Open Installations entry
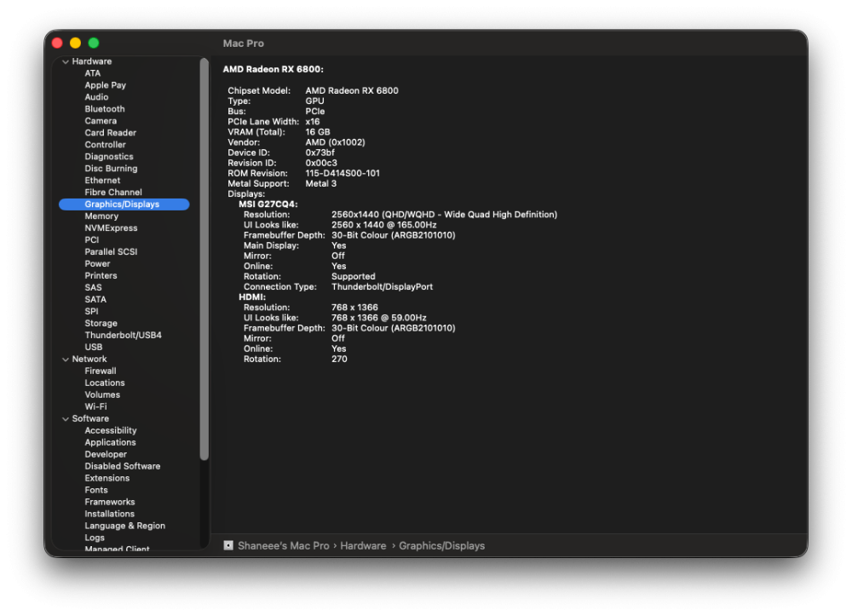852x616 pixels. 109,515
